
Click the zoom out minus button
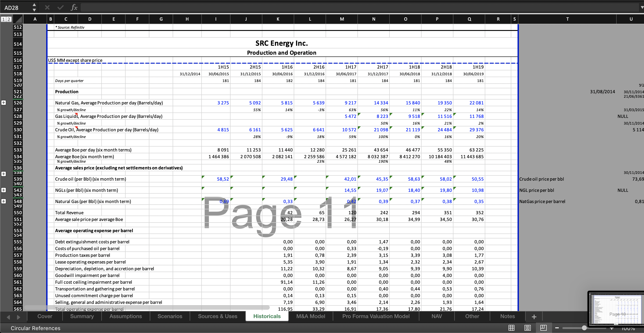pos(557,328)
